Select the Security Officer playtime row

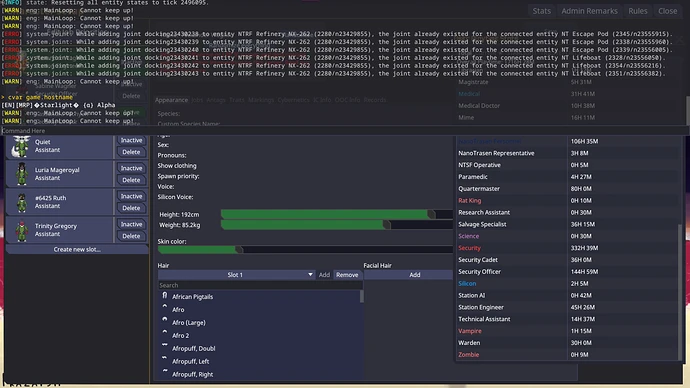[x=568, y=272]
